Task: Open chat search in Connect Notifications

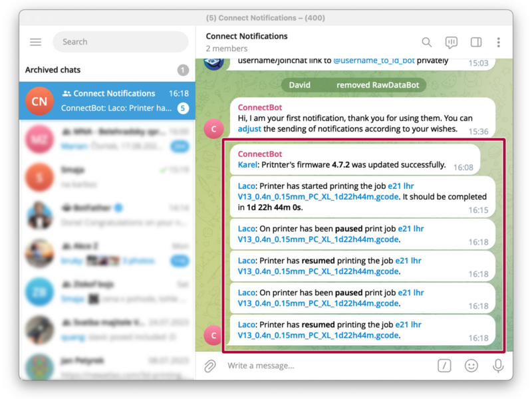Action: click(x=426, y=42)
